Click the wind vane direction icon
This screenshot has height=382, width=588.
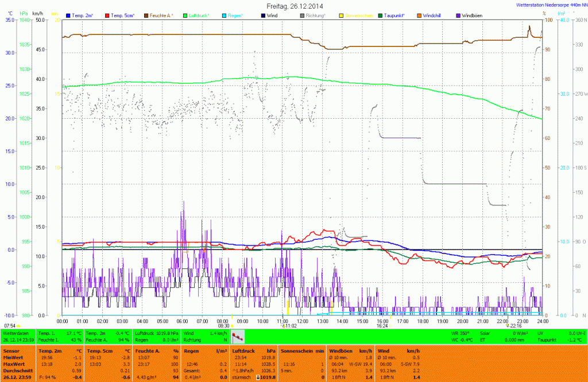coord(238,336)
